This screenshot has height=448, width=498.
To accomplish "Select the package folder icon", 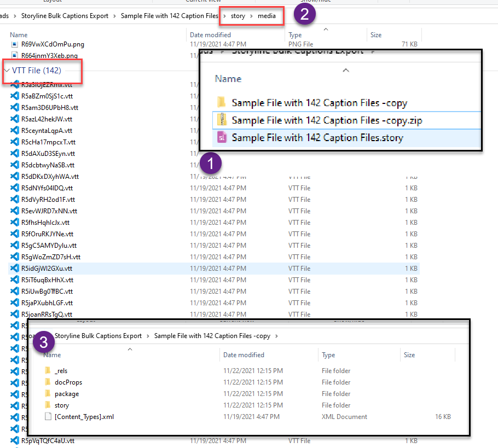I will [48, 394].
